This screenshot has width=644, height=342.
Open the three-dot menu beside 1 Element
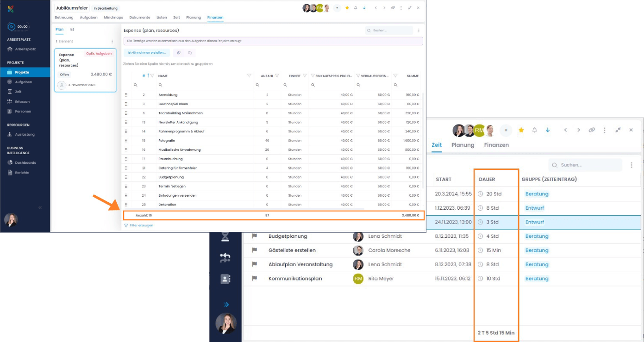click(112, 41)
